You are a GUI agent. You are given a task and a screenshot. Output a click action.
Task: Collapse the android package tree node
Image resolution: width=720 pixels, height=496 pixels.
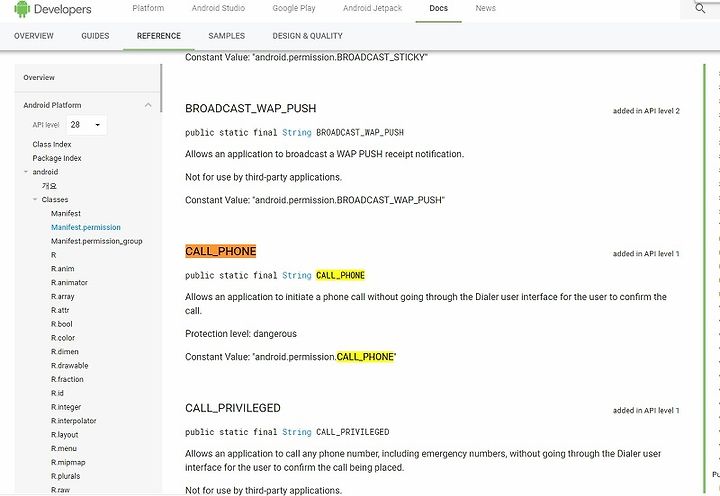26,172
